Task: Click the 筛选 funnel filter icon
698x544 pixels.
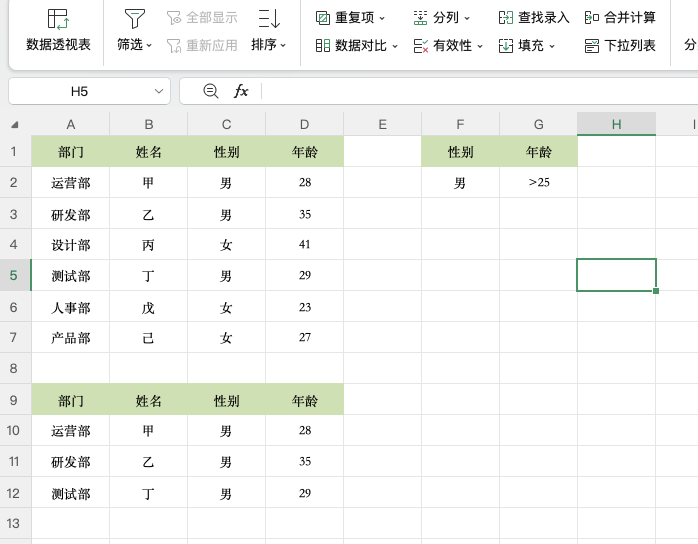Action: click(134, 19)
